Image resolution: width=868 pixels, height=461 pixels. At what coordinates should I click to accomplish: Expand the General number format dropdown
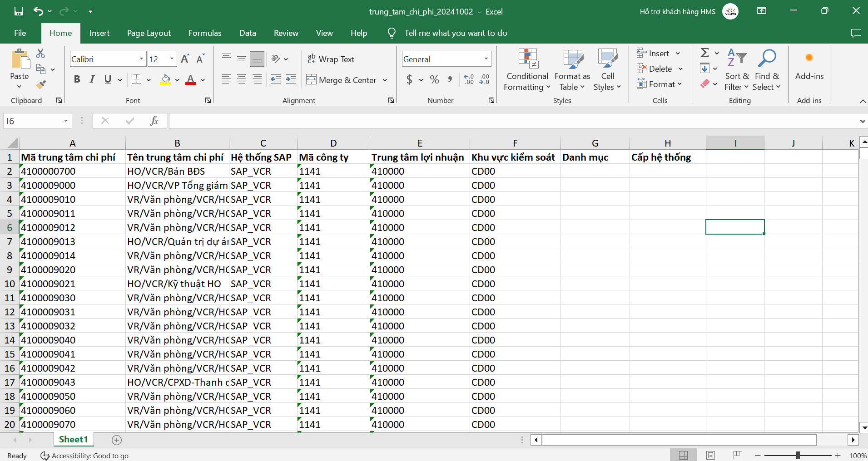pos(486,59)
